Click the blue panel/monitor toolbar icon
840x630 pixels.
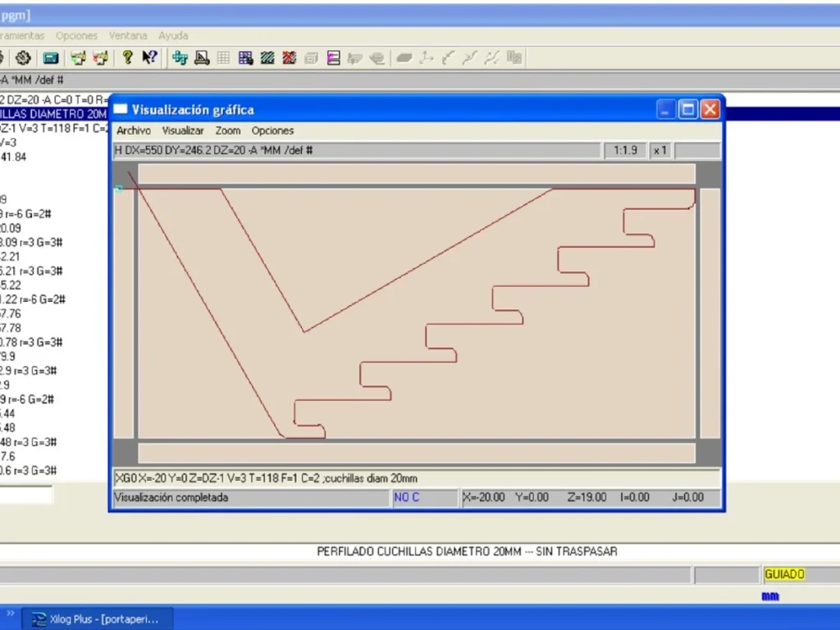tap(51, 58)
